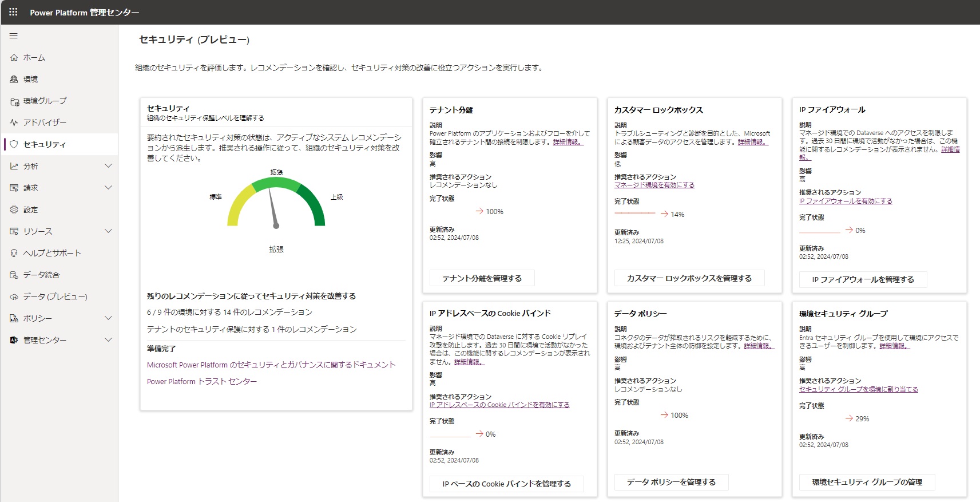Open 詳細情報 link in データ ポリシー card
This screenshot has height=502, width=980.
coord(759,346)
